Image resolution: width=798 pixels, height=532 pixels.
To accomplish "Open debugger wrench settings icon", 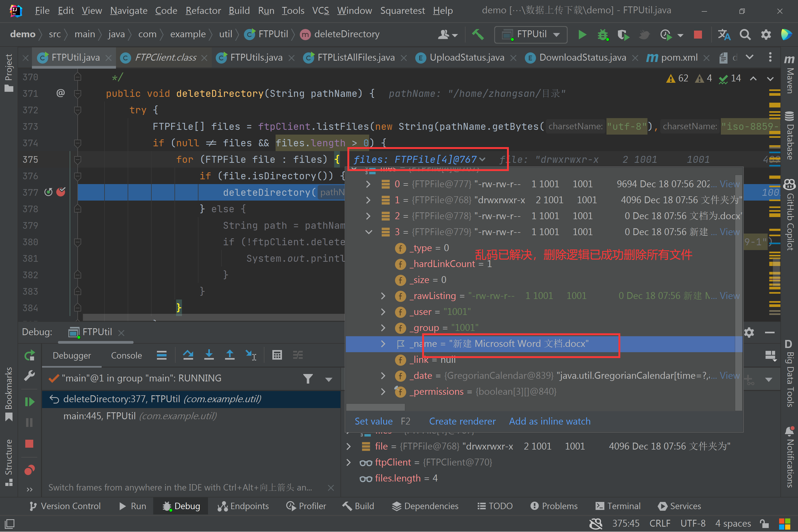I will tap(30, 376).
